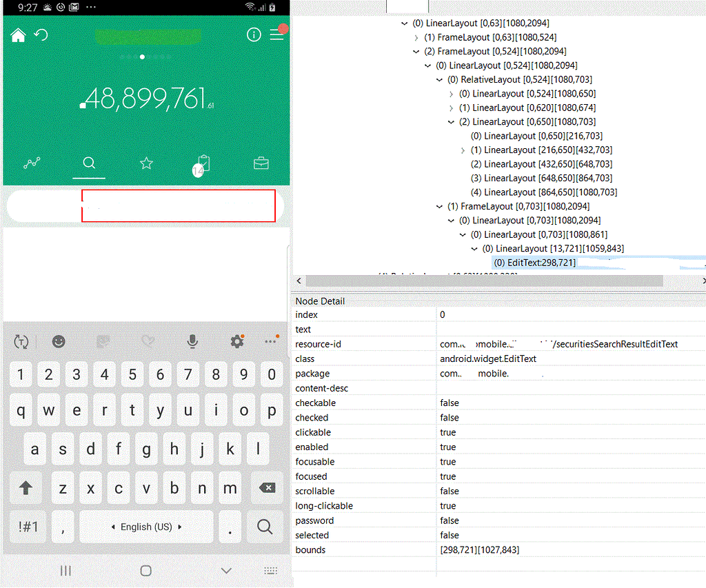Open the info circle icon

pyautogui.click(x=254, y=34)
